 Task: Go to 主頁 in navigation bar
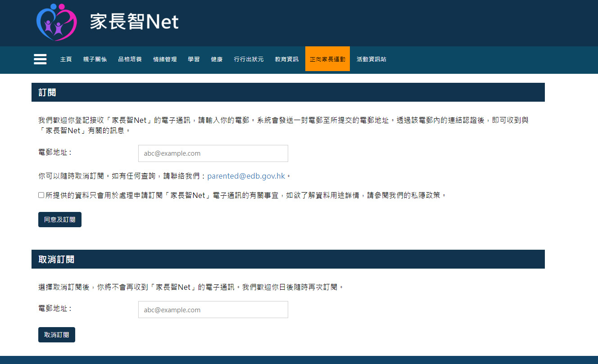click(x=66, y=59)
